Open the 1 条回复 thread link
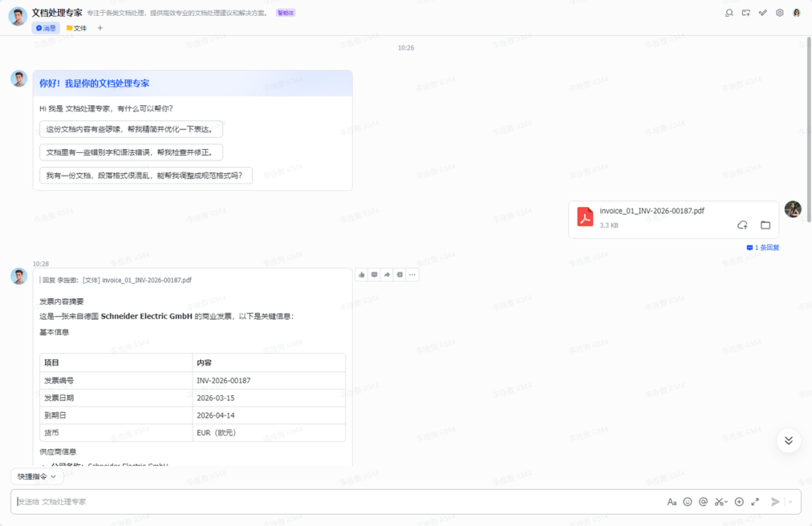The height and width of the screenshot is (526, 812). (x=763, y=248)
